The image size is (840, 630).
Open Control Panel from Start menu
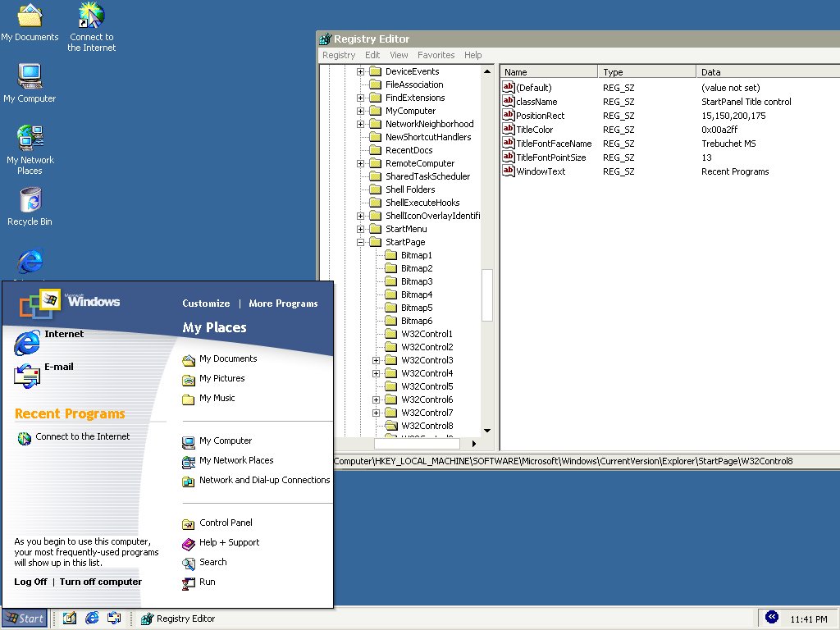pos(217,523)
